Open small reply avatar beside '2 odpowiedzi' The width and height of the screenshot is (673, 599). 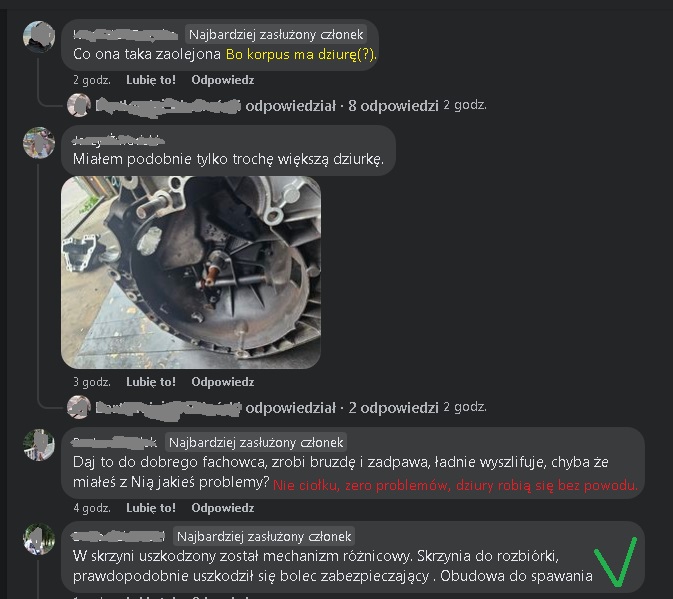tap(79, 407)
